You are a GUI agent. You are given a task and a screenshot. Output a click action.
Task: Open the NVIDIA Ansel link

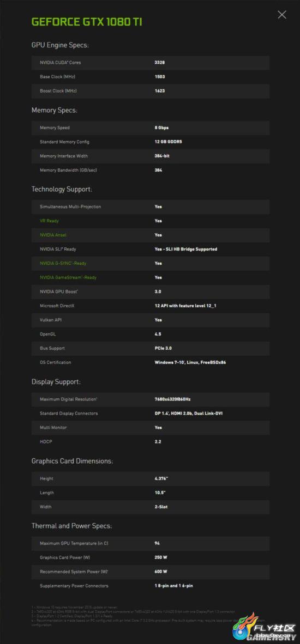(53, 235)
